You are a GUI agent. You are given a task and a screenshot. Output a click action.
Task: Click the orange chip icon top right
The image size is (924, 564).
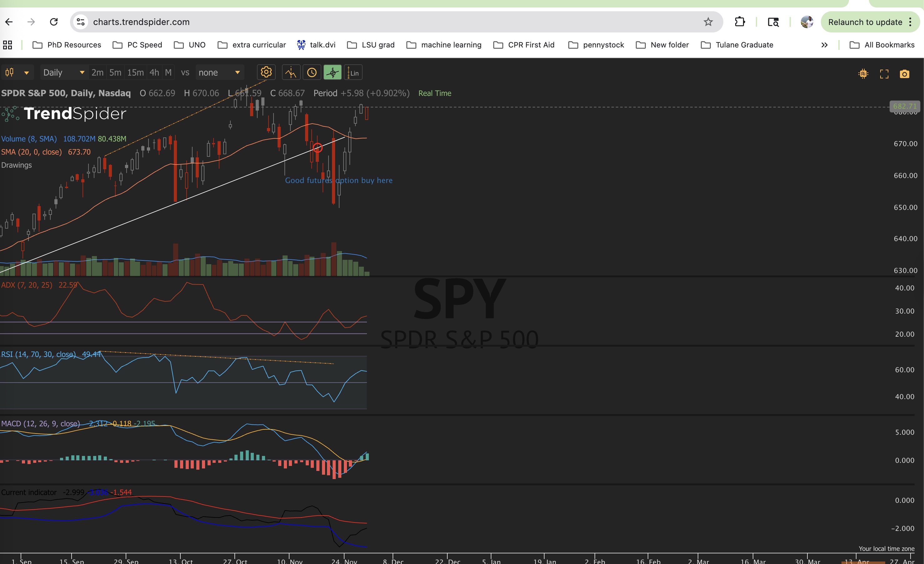click(863, 74)
